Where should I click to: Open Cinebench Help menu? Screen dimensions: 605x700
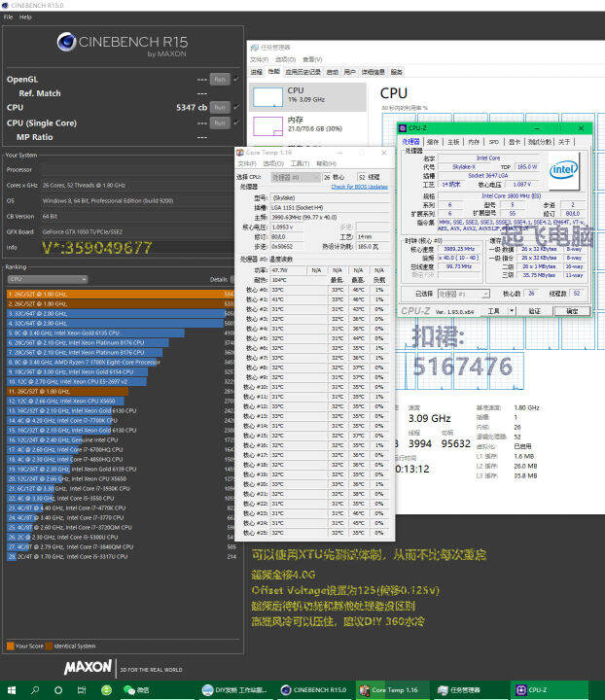(x=25, y=17)
